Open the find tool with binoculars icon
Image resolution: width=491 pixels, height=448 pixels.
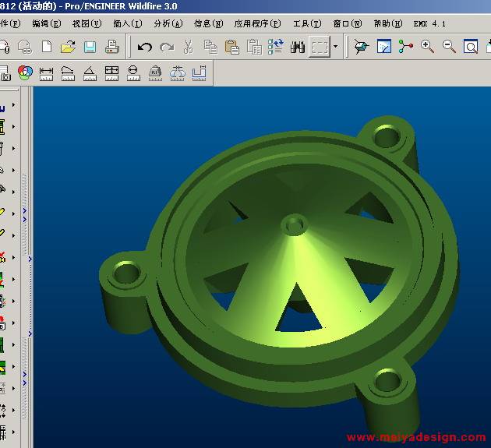click(x=297, y=47)
